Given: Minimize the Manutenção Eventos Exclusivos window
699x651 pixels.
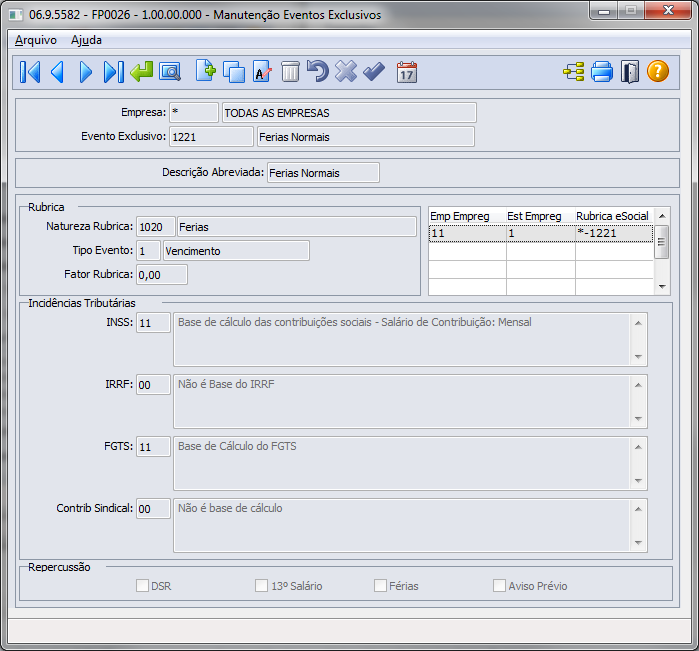Looking at the screenshot, I should coord(604,11).
